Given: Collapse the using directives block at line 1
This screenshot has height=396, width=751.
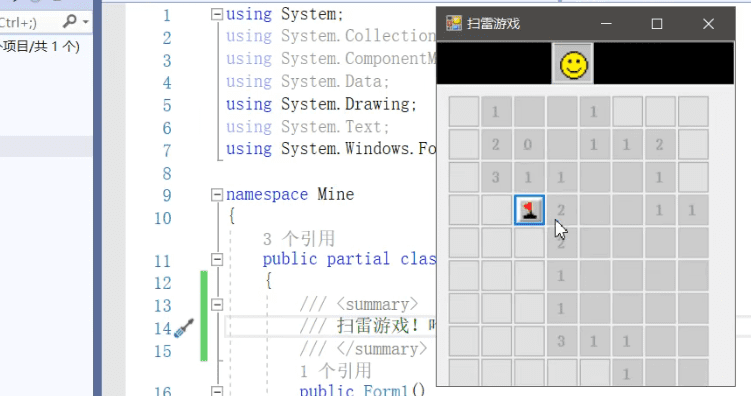Looking at the screenshot, I should click(x=217, y=14).
